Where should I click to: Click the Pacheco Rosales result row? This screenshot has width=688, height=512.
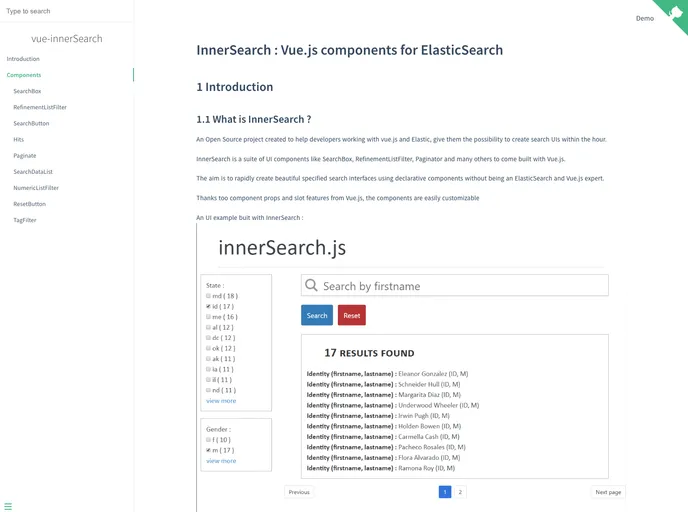386,447
